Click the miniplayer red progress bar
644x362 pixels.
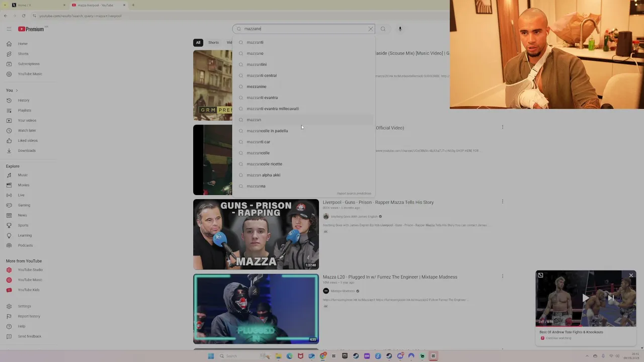586,326
